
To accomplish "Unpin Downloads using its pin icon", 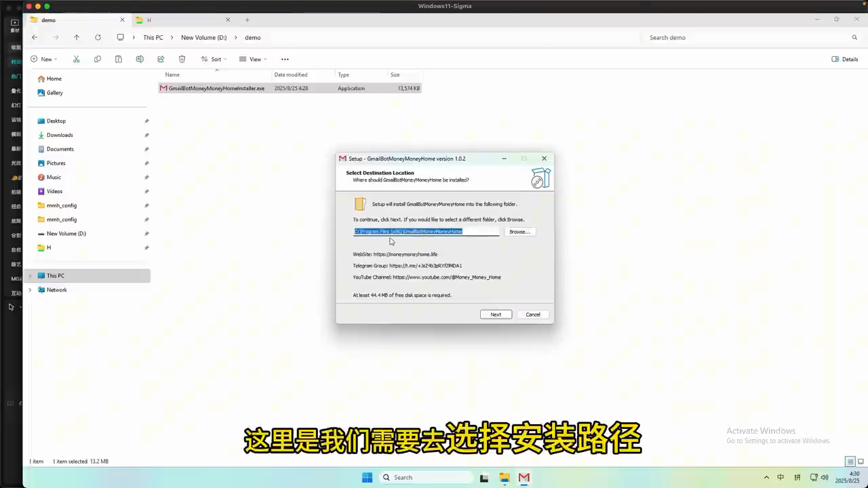I will coord(146,135).
